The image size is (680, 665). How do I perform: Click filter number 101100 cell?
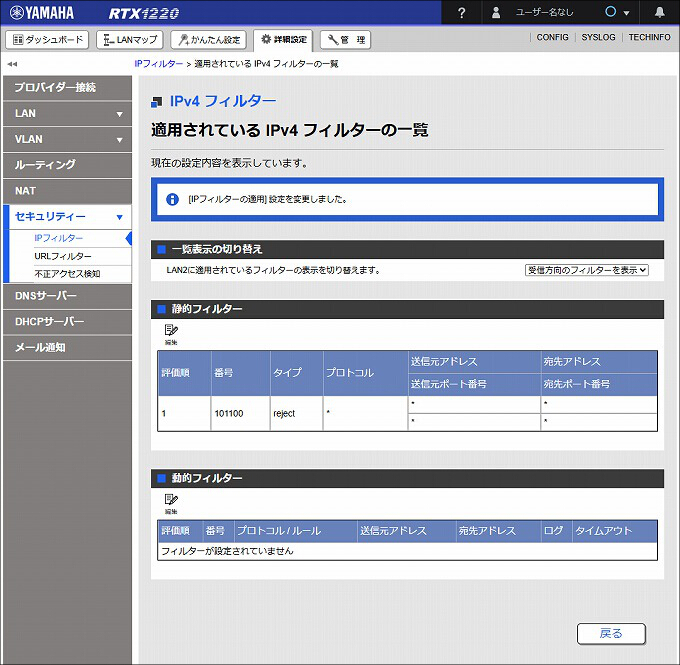click(240, 413)
